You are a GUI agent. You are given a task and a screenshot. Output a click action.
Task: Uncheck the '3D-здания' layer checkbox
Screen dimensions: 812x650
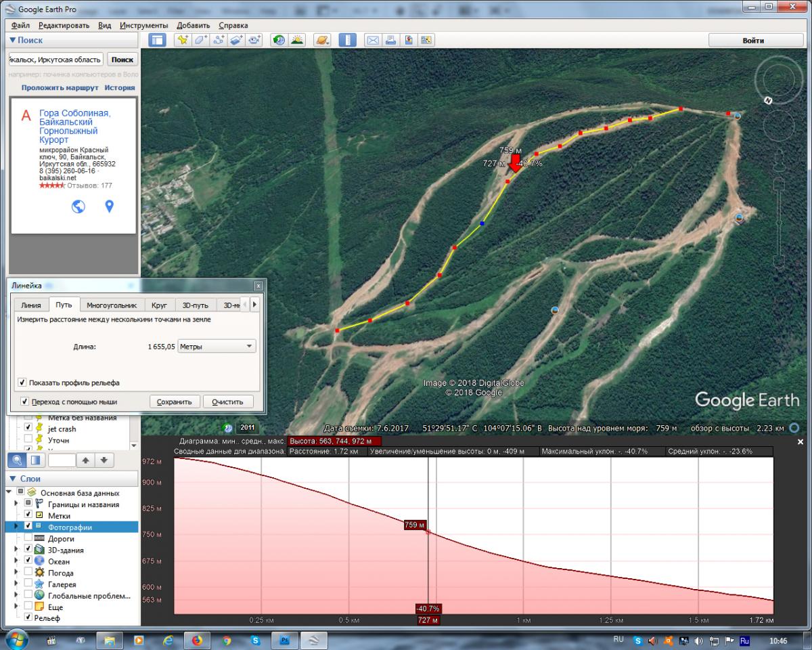pos(28,550)
